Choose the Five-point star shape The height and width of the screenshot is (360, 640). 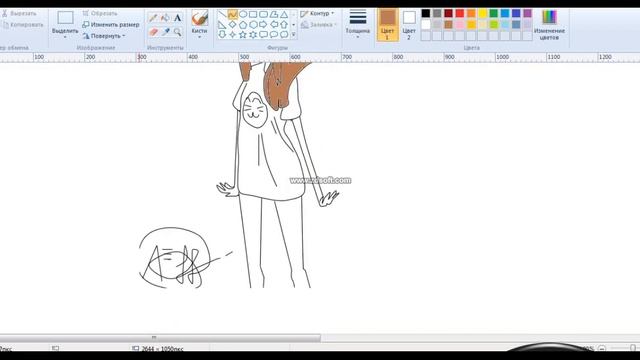coord(243,35)
